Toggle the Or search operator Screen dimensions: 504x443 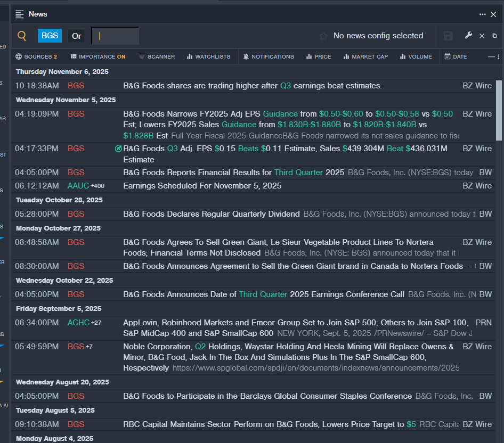coord(77,36)
